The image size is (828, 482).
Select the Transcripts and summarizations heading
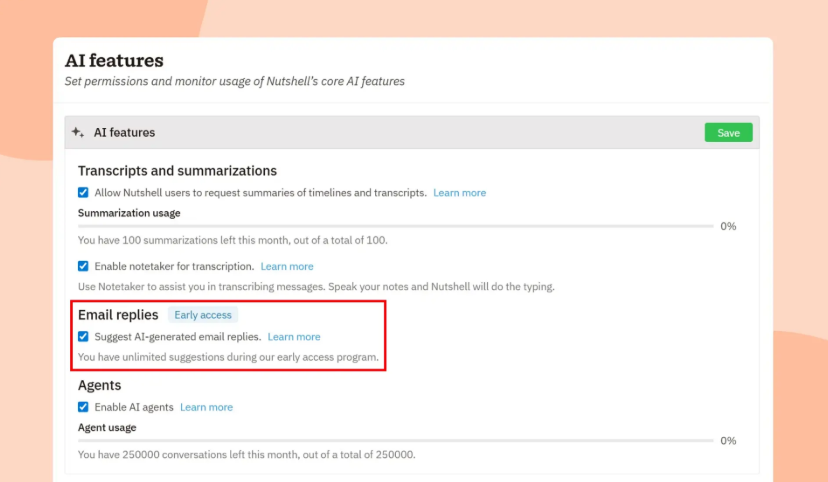[x=177, y=171]
